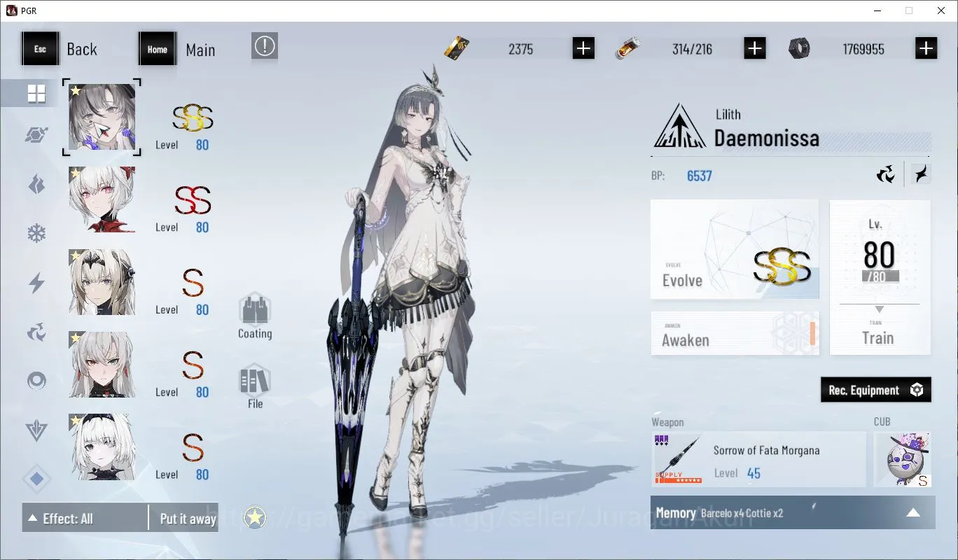Select the Physical element filter icon
Image resolution: width=958 pixels, height=560 pixels.
tap(36, 135)
